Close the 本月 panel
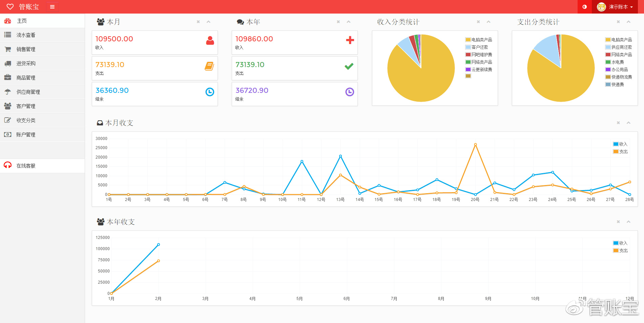 (x=198, y=22)
